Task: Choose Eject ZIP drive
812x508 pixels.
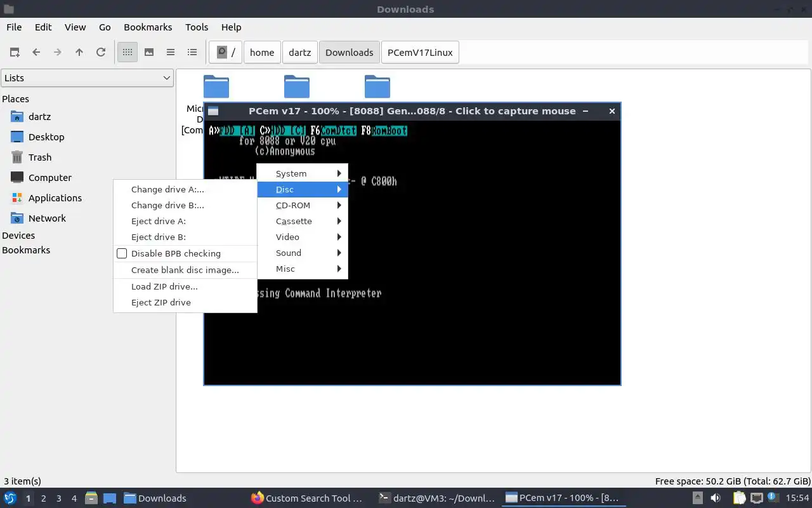Action: [185, 302]
